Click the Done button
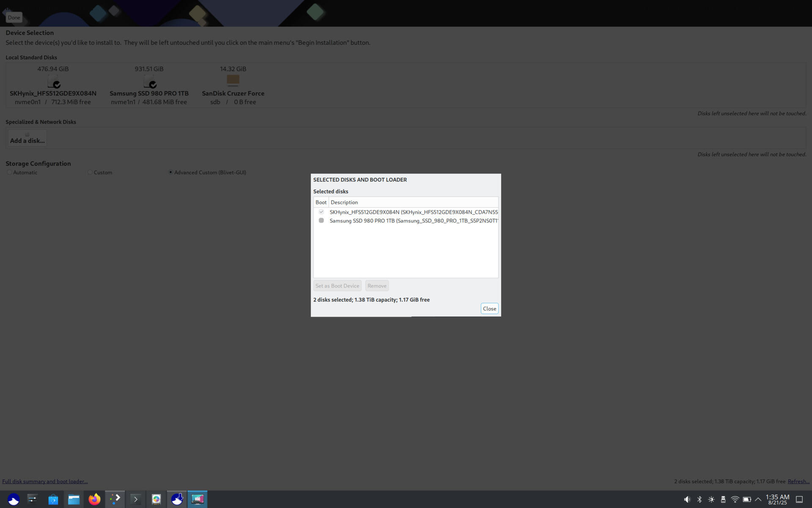 pyautogui.click(x=14, y=17)
